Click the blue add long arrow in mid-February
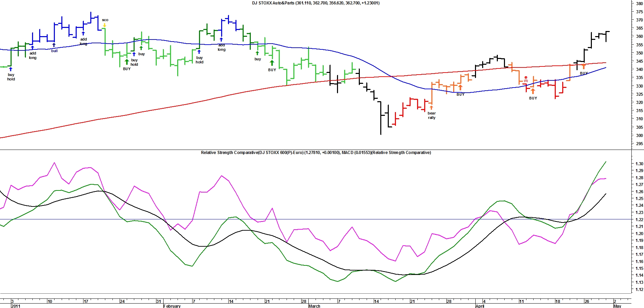644x308 pixels. [x=221, y=40]
